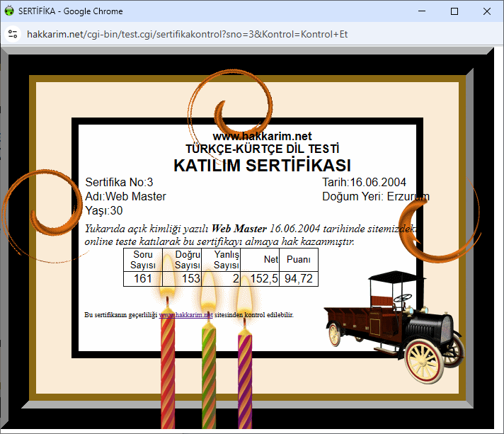Click the Tarih:16.06.2004 date text
This screenshot has width=504, height=434.
coord(364,183)
